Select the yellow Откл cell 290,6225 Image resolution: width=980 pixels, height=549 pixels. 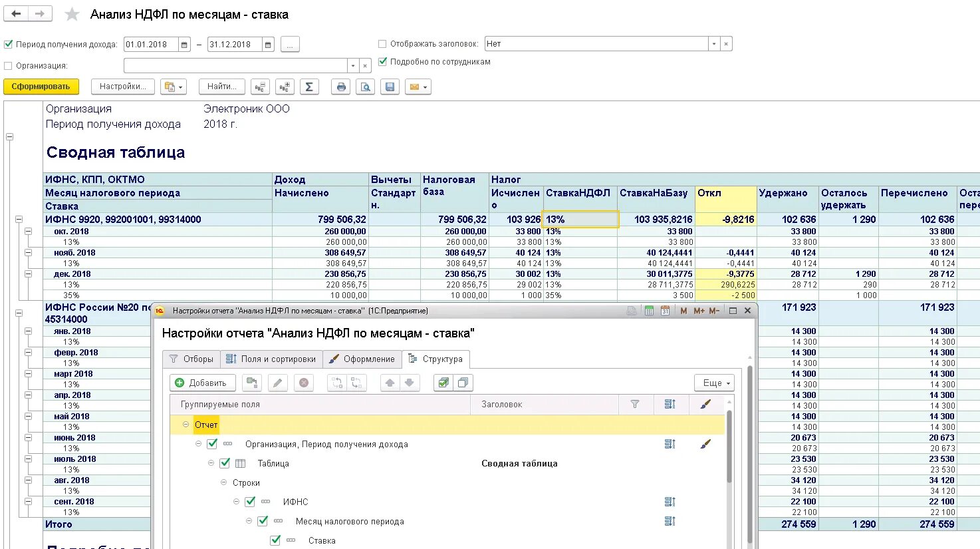click(x=726, y=285)
